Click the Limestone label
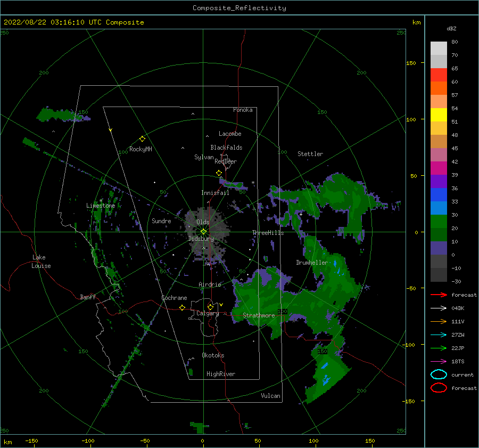479x448 pixels. 101,206
